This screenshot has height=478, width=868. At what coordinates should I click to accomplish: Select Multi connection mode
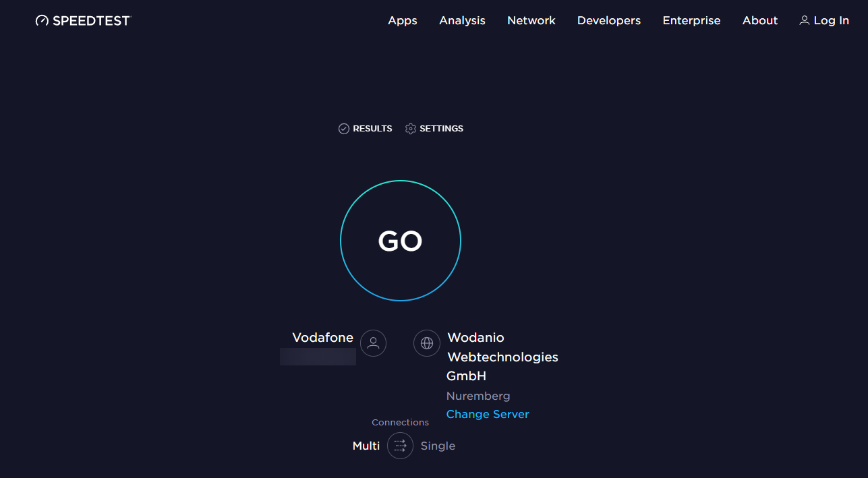[366, 446]
